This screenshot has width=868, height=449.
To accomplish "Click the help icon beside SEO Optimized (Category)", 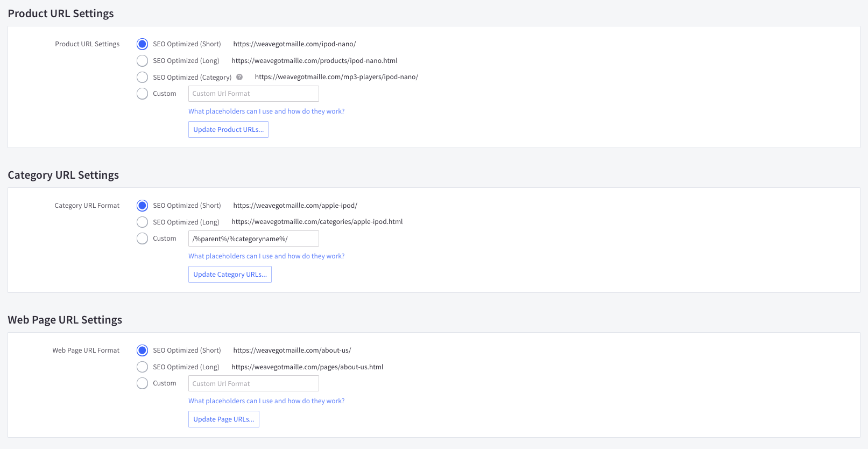I will (239, 77).
